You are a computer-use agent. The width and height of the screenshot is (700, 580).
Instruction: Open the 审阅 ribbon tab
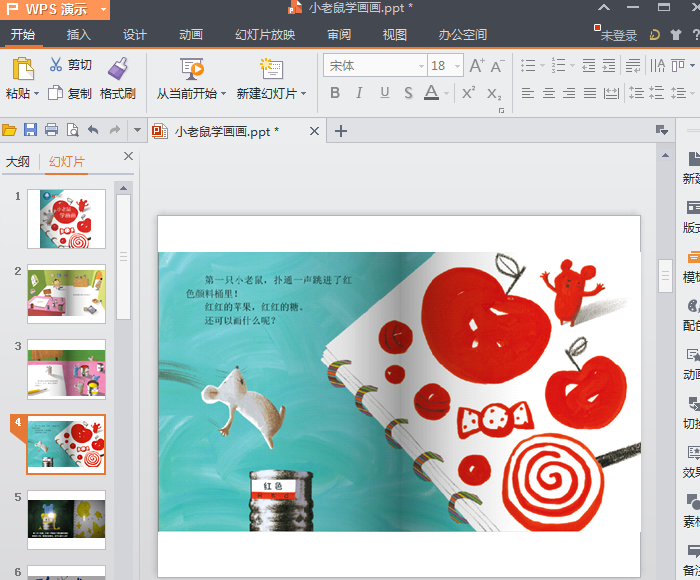339,34
